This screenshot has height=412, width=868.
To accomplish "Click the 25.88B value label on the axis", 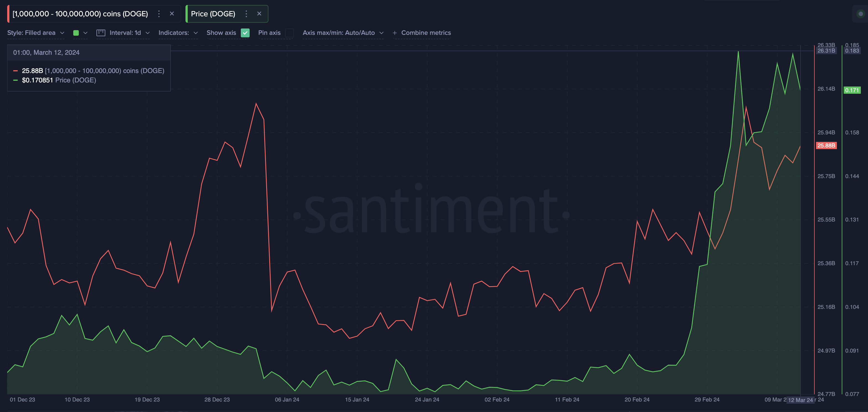I will [x=826, y=145].
